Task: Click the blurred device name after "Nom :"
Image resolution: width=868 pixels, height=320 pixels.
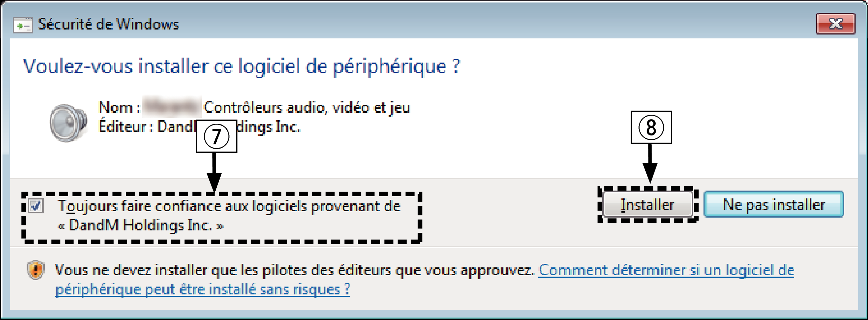Action: pyautogui.click(x=172, y=107)
